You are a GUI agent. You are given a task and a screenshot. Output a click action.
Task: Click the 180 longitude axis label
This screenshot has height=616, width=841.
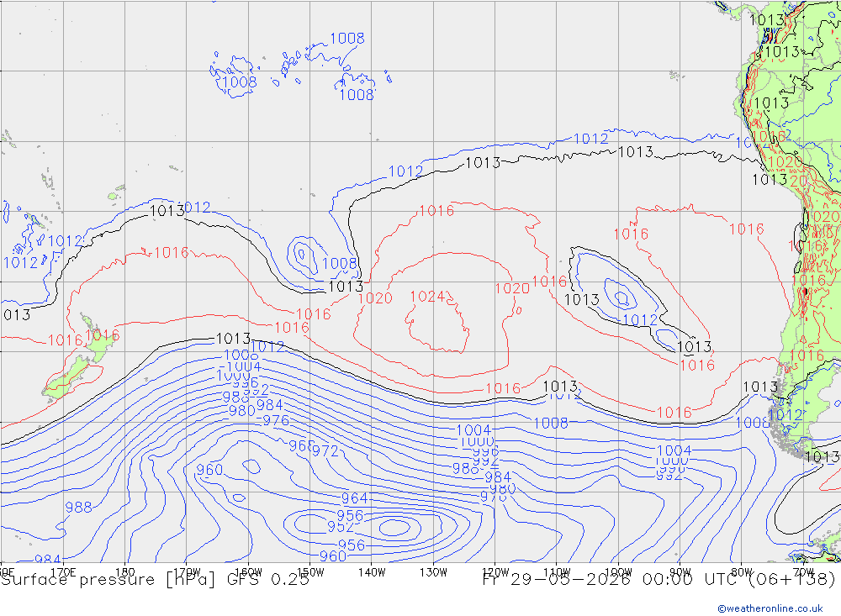point(125,572)
